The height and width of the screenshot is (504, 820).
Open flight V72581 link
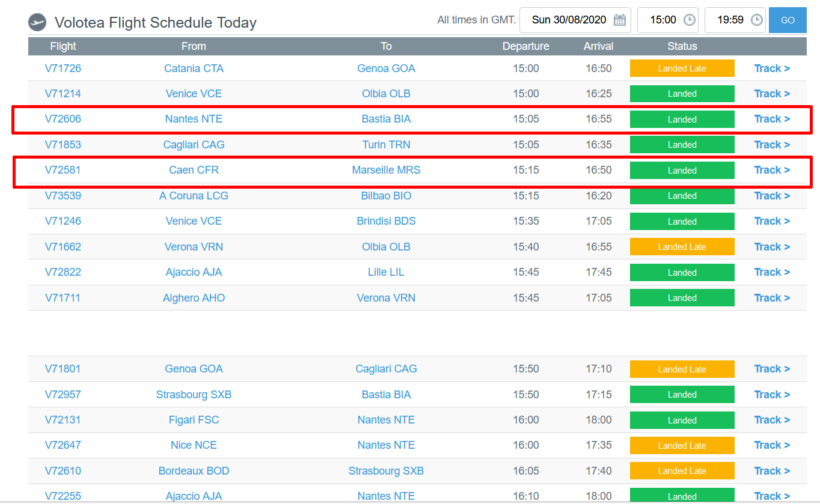coord(63,170)
